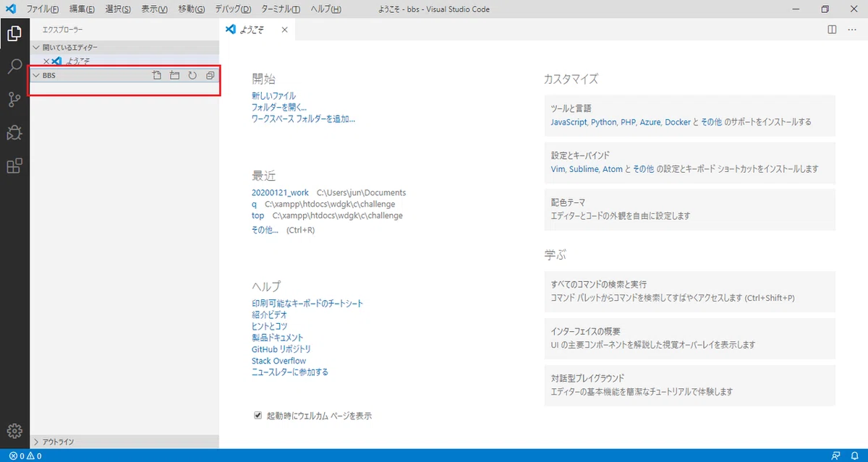The height and width of the screenshot is (462, 868).
Task: Open recent folder top
Action: [258, 215]
